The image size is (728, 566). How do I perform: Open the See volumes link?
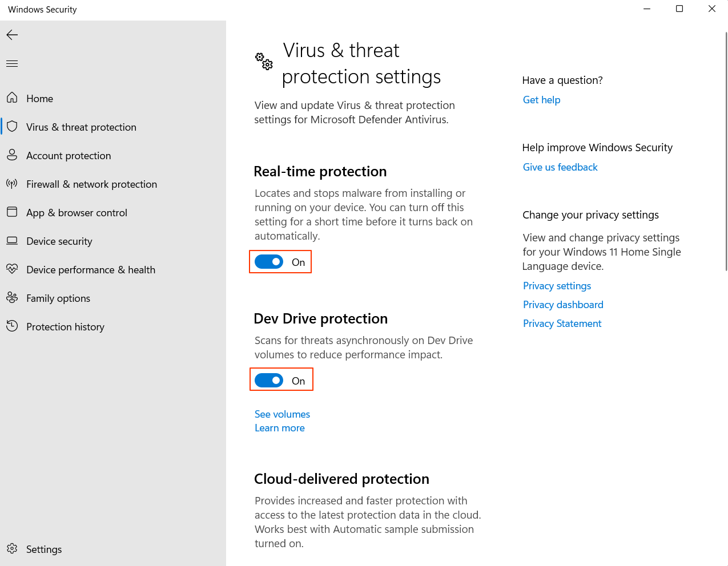282,414
